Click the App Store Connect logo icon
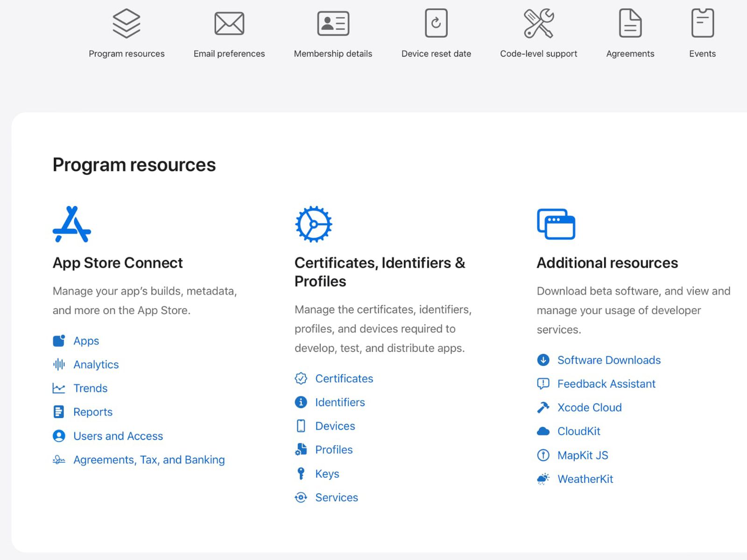Screen dimensions: 747x560 [x=72, y=224]
